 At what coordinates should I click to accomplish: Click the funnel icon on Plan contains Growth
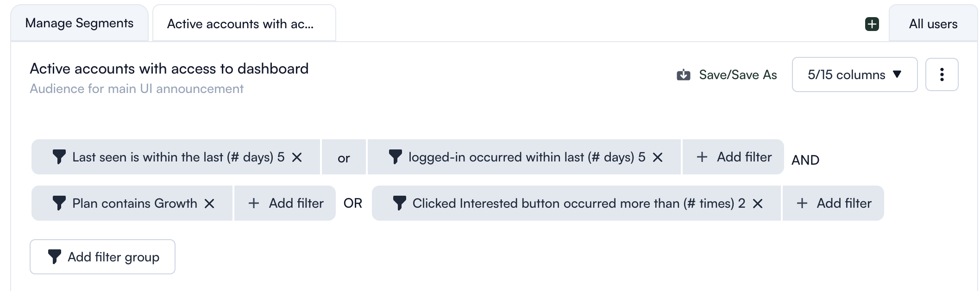pyautogui.click(x=59, y=203)
